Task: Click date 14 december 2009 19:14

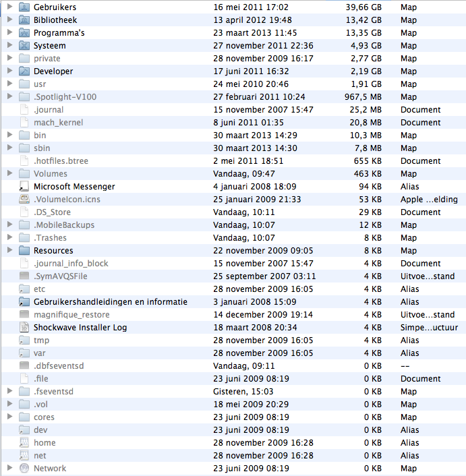Action: click(263, 314)
